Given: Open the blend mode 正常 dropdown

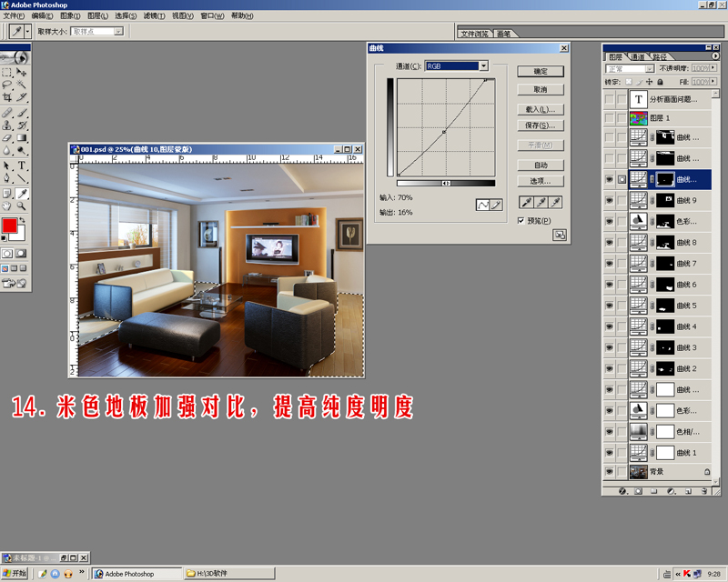Looking at the screenshot, I should pyautogui.click(x=650, y=69).
